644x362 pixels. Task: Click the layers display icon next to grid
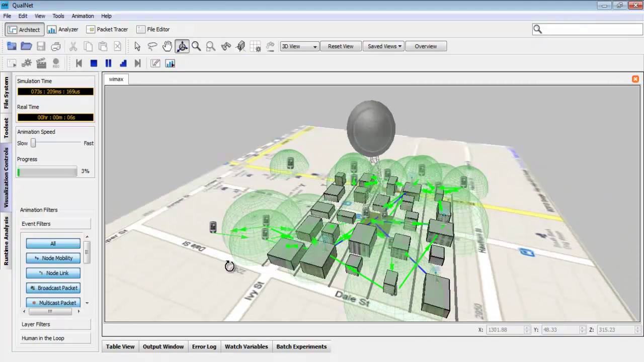[x=270, y=46]
